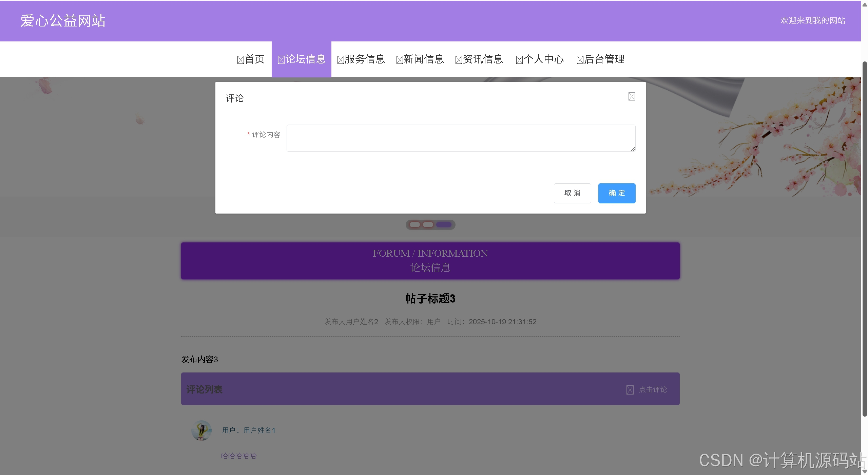Viewport: 868px width, 475px height.
Task: Close the 评论 dialog with X icon
Action: 631,96
